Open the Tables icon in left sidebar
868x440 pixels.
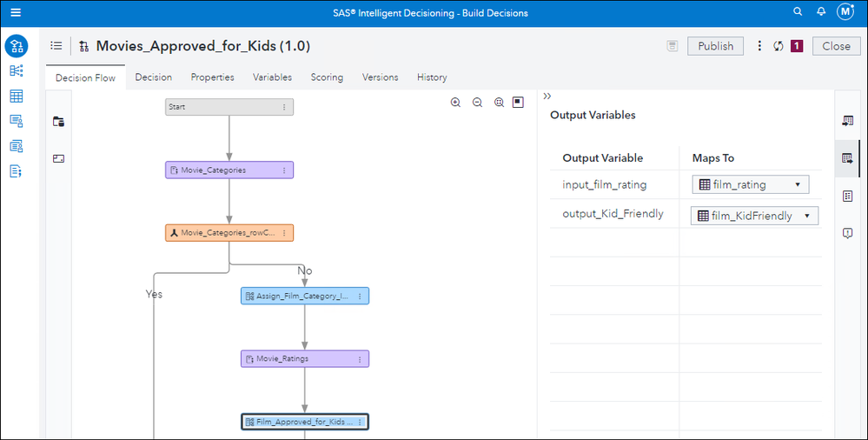(x=17, y=96)
